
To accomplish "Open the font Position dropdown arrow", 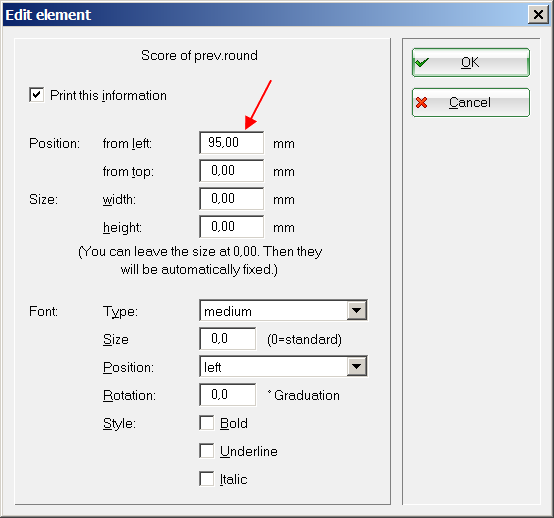I will point(356,366).
